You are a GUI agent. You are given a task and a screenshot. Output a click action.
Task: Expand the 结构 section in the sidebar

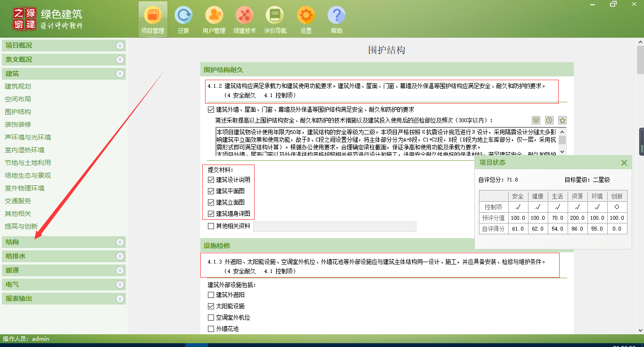(x=64, y=242)
